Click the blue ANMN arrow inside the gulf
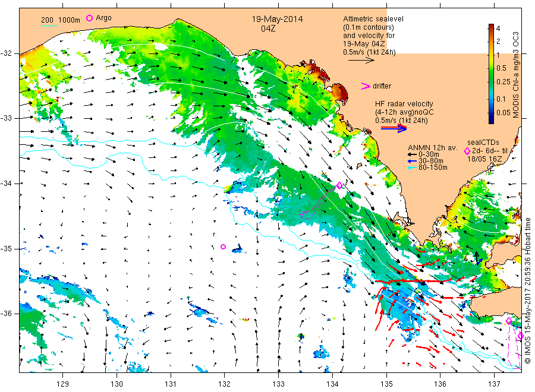Image resolution: width=535 pixels, height=392 pixels. click(480, 260)
